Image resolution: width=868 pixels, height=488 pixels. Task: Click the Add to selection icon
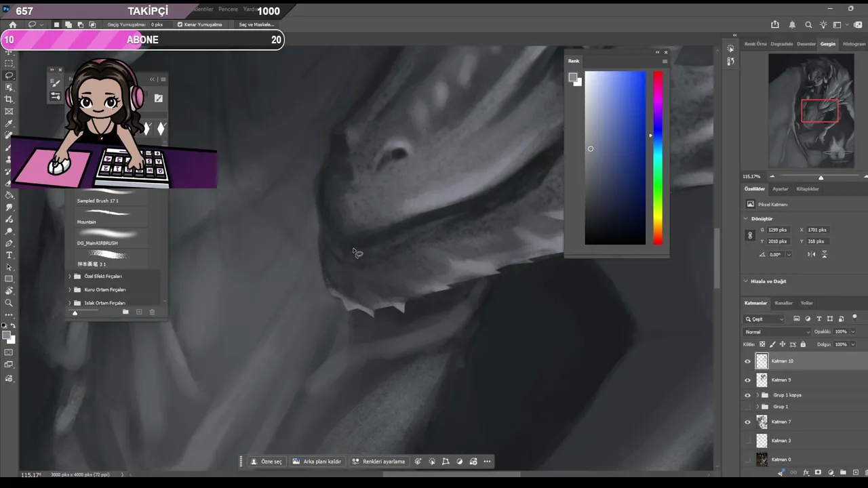(x=68, y=24)
